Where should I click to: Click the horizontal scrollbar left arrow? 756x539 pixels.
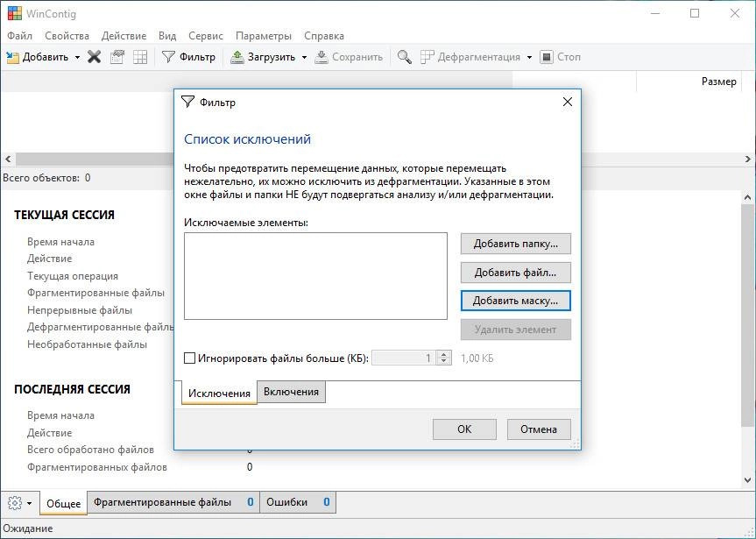tap(8, 159)
